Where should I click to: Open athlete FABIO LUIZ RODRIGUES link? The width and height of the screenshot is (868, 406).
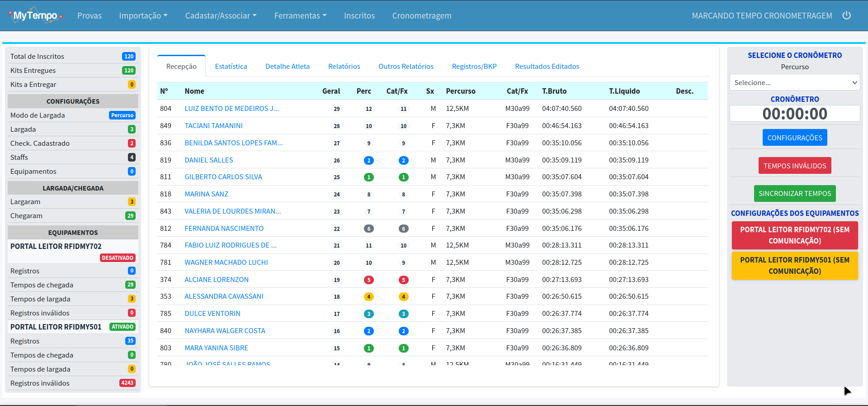(x=231, y=245)
